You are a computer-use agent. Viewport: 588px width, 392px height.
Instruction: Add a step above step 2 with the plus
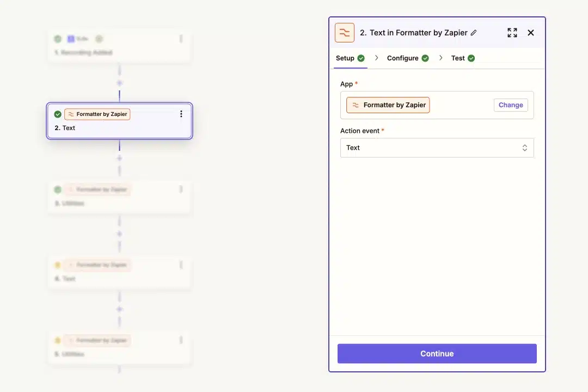tap(119, 83)
